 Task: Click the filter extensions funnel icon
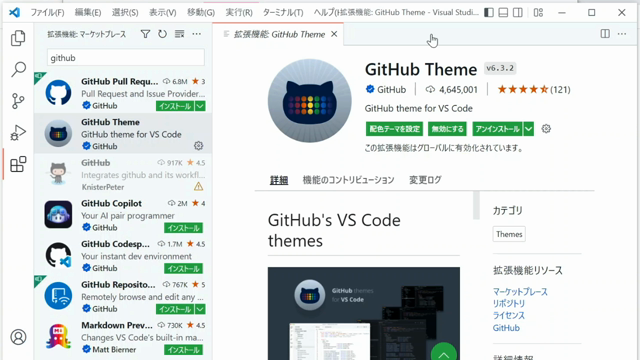145,34
